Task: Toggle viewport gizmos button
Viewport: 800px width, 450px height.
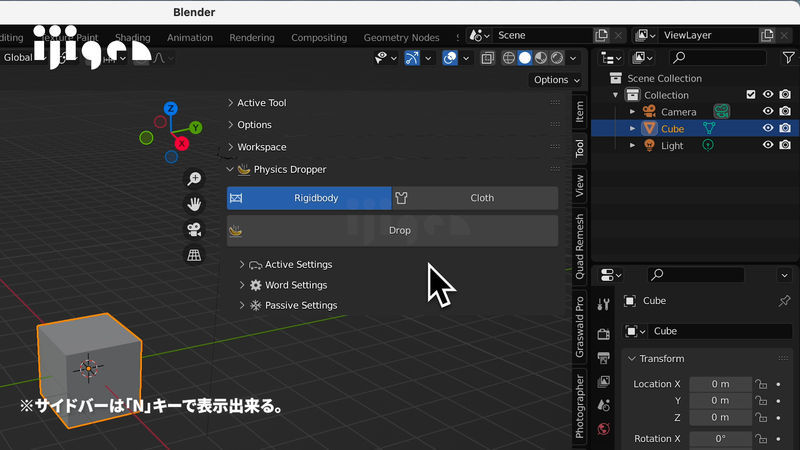Action: (x=412, y=58)
